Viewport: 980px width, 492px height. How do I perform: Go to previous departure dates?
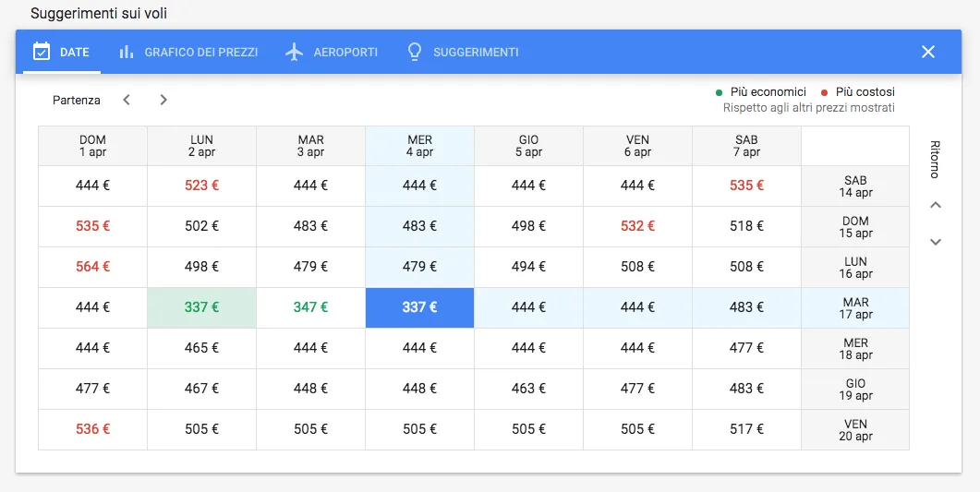click(x=127, y=100)
